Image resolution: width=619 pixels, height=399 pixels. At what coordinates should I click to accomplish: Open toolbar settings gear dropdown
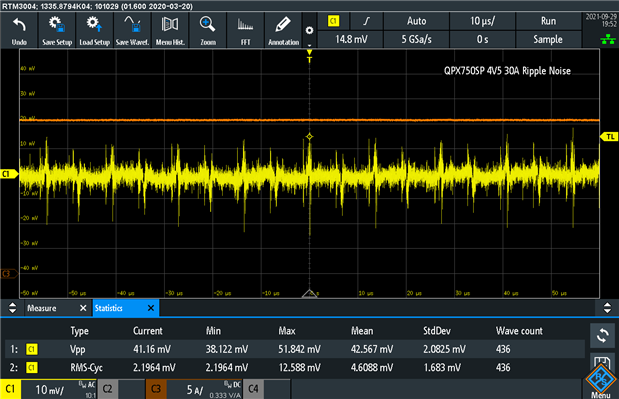pyautogui.click(x=310, y=30)
